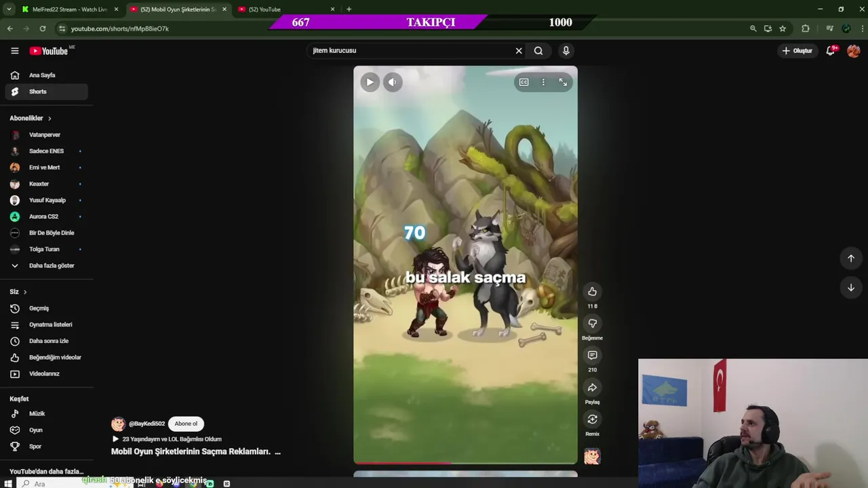Enter fullscreen on the Short

tap(563, 82)
